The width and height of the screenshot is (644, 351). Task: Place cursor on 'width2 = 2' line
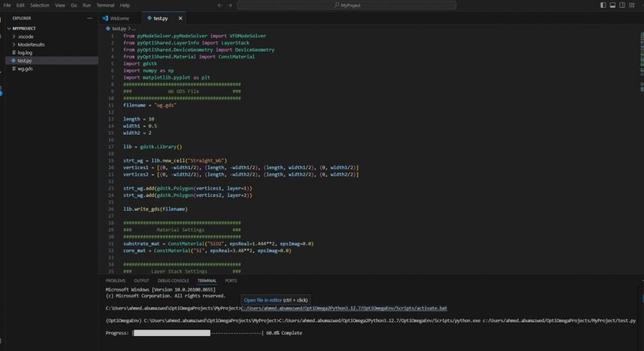pos(137,133)
